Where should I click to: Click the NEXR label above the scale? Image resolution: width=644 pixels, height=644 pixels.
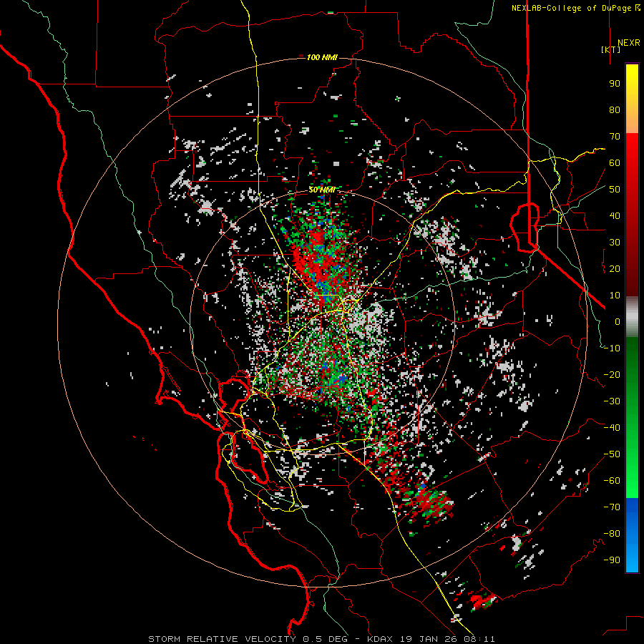(x=629, y=43)
